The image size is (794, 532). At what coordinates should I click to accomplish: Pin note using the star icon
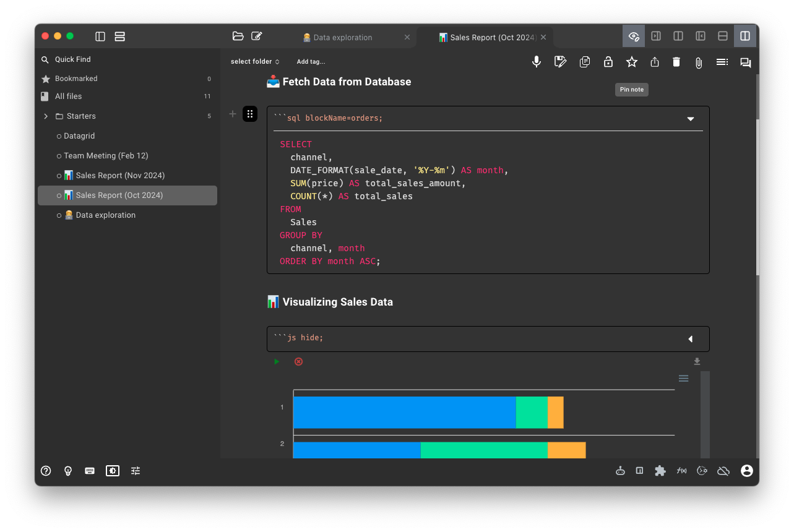631,62
